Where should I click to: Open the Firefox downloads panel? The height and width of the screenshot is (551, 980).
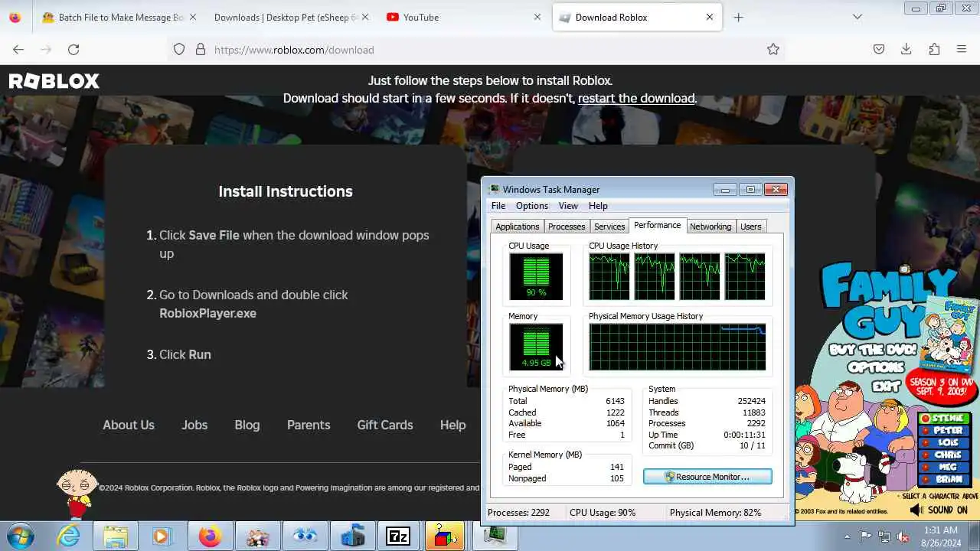(x=906, y=50)
